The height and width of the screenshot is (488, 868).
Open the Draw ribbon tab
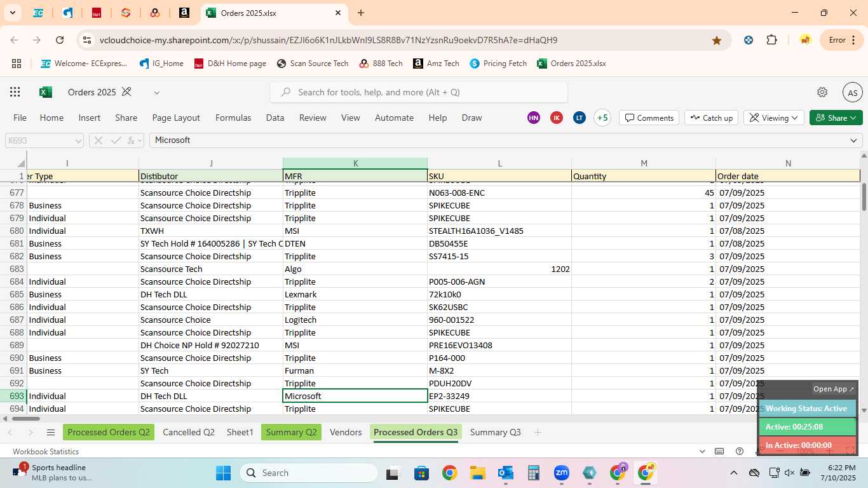(471, 118)
